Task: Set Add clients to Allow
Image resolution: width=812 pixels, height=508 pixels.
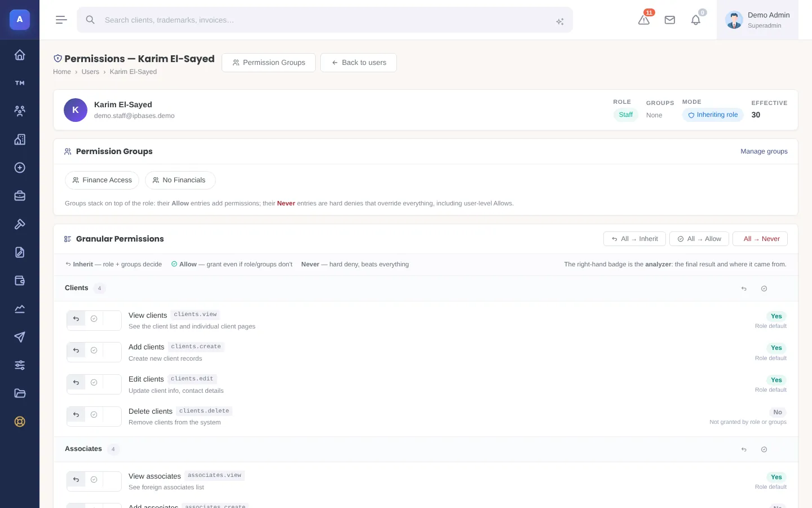Action: pyautogui.click(x=94, y=351)
